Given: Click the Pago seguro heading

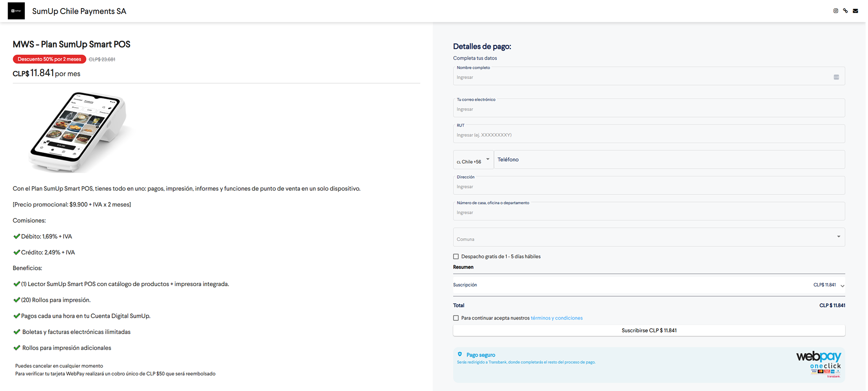Looking at the screenshot, I should coord(481,355).
